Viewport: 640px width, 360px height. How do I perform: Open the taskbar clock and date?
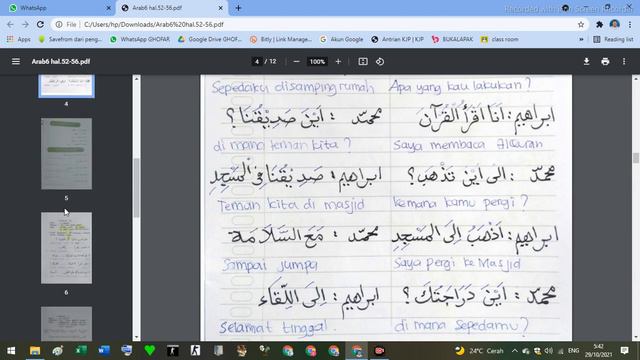(598, 351)
